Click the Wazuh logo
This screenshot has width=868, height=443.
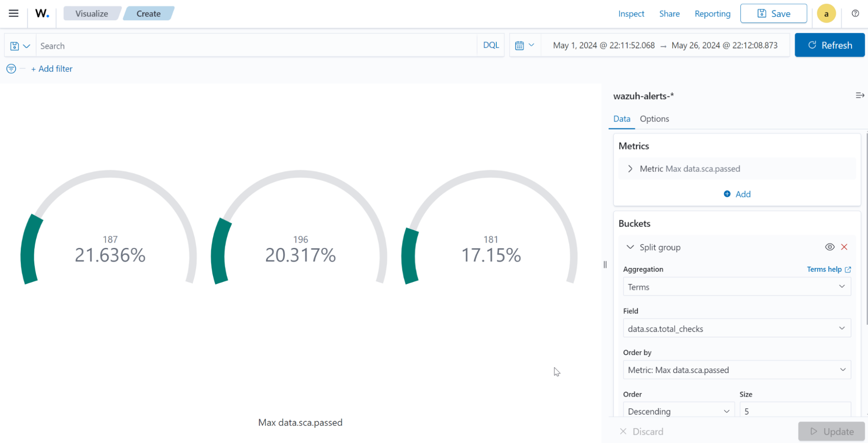tap(41, 13)
